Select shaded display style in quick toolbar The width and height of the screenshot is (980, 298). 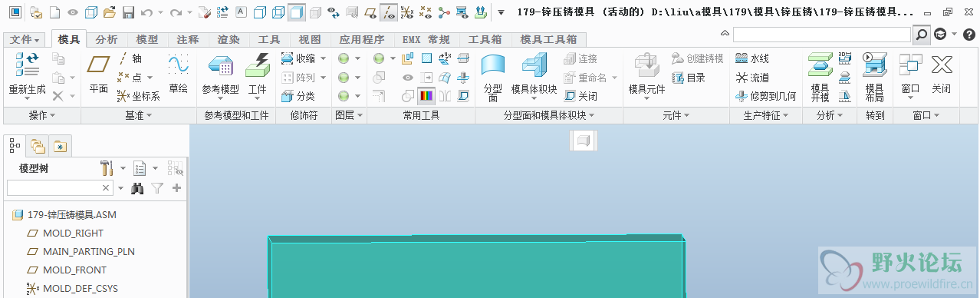[x=297, y=12]
